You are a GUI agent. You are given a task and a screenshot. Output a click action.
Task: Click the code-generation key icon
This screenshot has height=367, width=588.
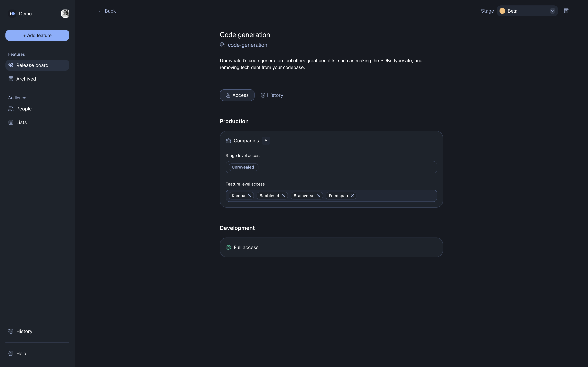[222, 45]
